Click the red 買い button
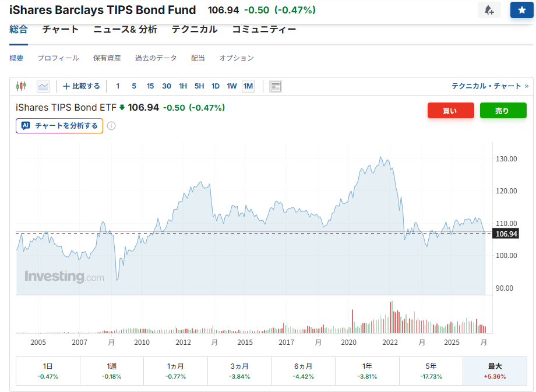Image resolution: width=536 pixels, height=392 pixels. (x=450, y=111)
